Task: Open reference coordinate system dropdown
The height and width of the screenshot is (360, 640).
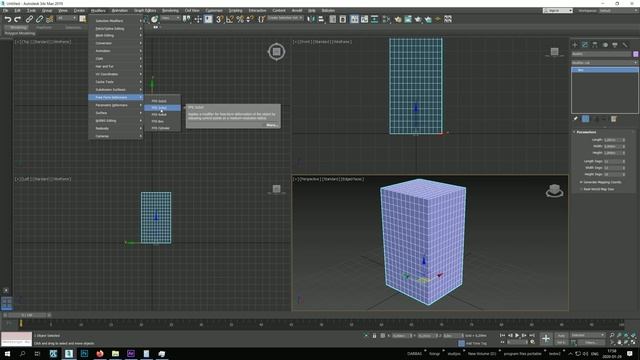Action: coord(170,18)
